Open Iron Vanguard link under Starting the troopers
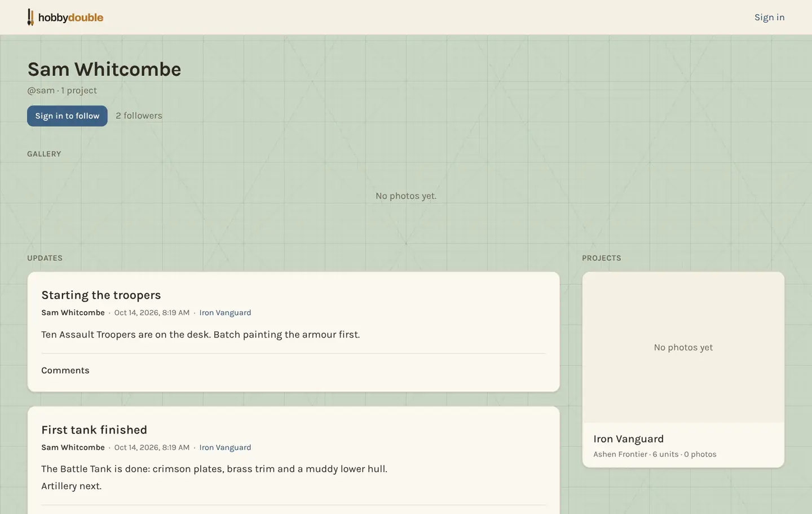812x514 pixels. tap(225, 313)
